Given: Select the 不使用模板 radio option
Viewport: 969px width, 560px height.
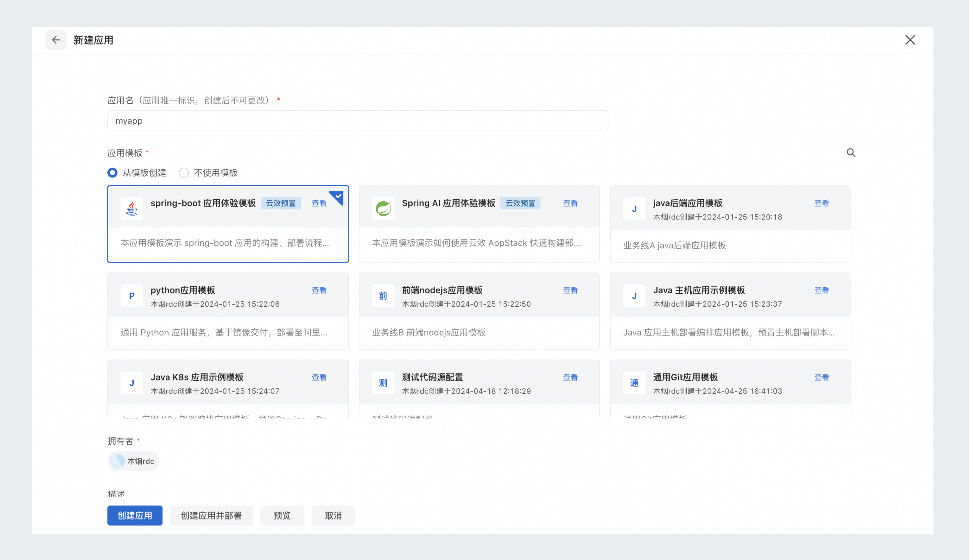Looking at the screenshot, I should 184,173.
